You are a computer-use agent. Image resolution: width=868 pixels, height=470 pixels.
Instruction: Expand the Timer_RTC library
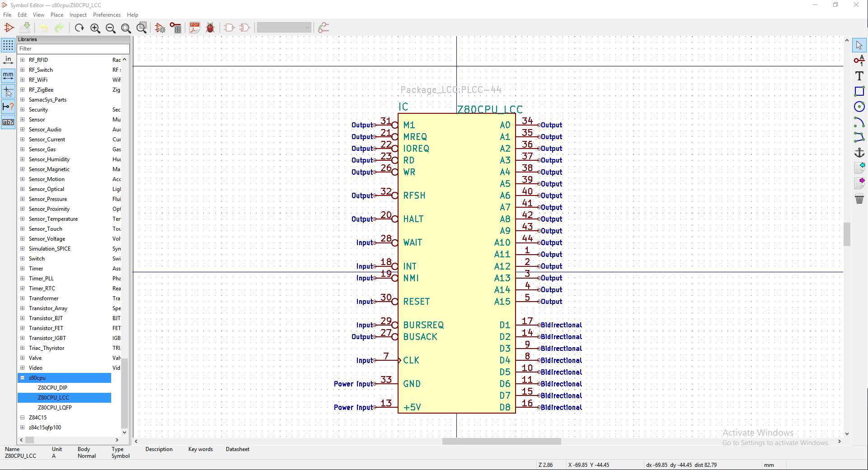pyautogui.click(x=22, y=288)
